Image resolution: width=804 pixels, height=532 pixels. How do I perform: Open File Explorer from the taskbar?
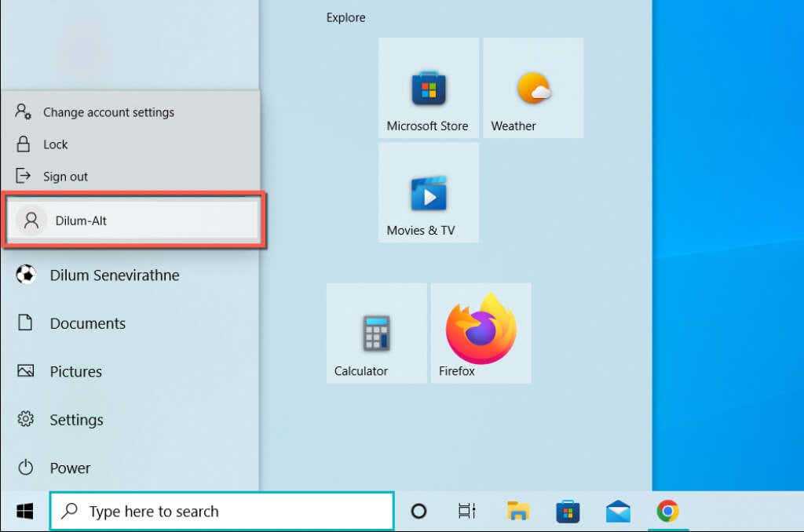pos(518,511)
